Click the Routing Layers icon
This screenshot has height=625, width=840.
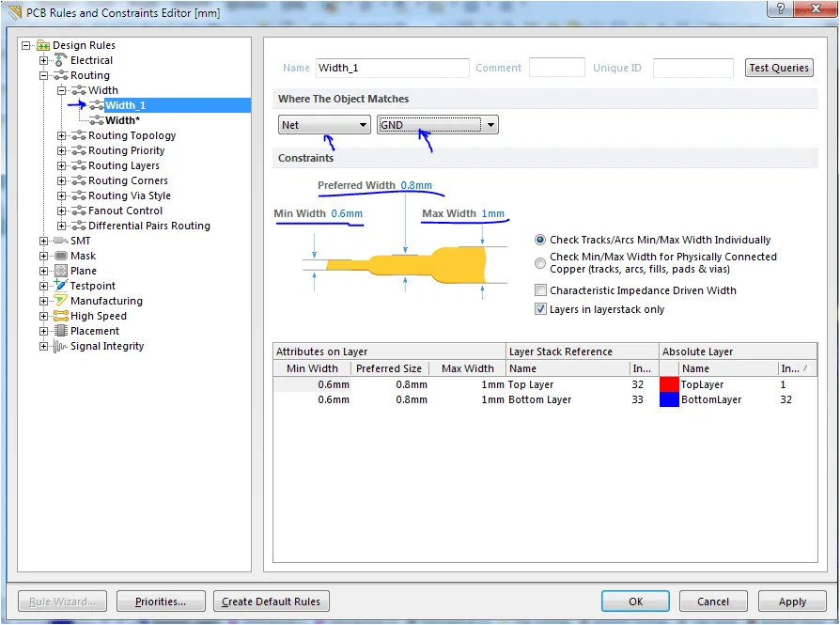coord(79,165)
